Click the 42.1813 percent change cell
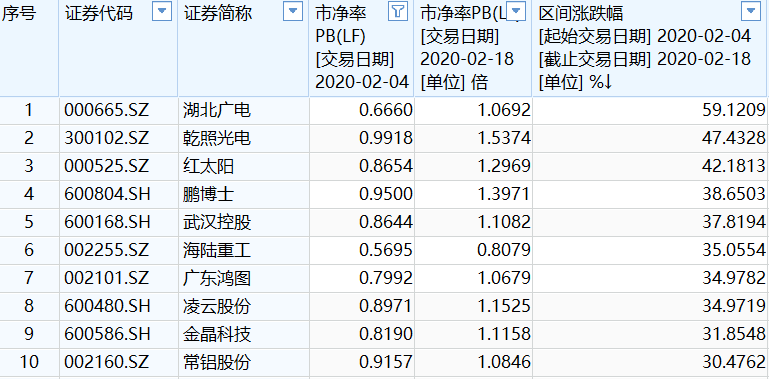 point(650,166)
